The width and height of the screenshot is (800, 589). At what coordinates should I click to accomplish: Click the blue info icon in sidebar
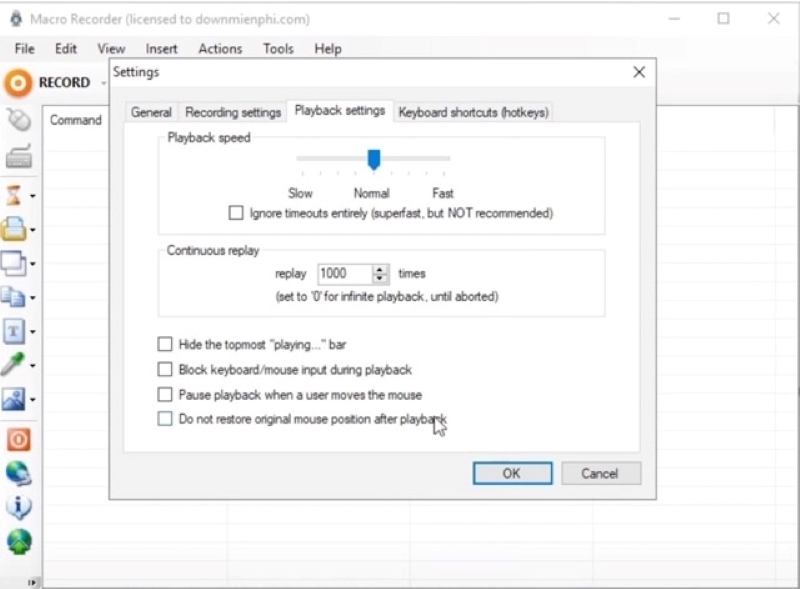click(18, 507)
